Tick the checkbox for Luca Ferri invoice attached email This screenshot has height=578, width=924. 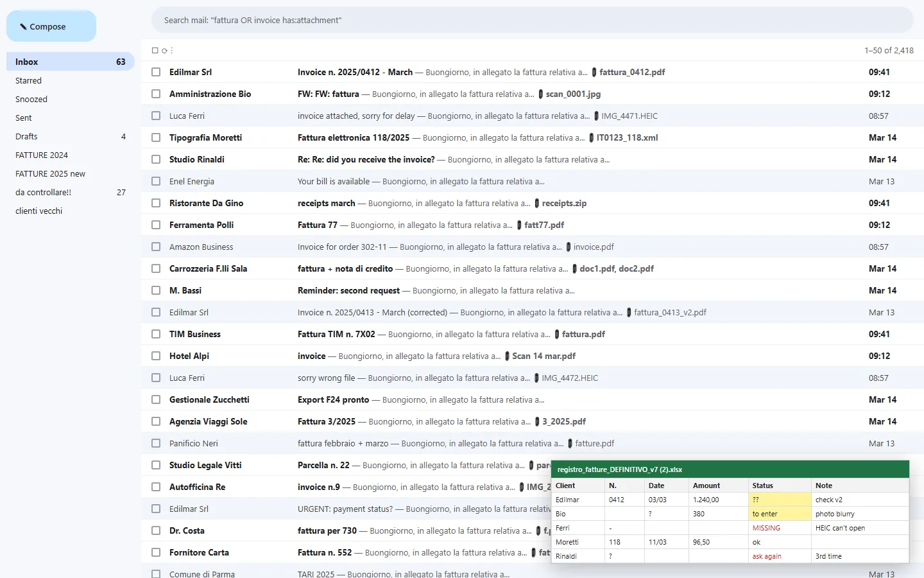156,116
